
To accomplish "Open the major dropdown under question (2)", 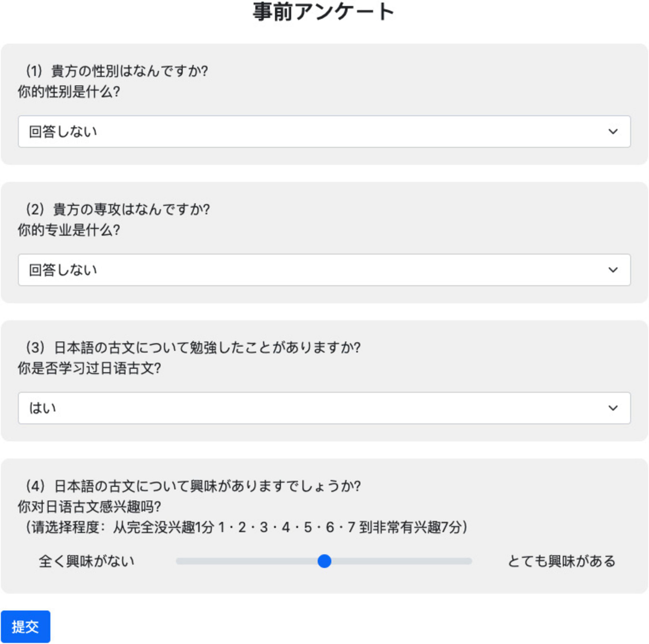I will [324, 270].
